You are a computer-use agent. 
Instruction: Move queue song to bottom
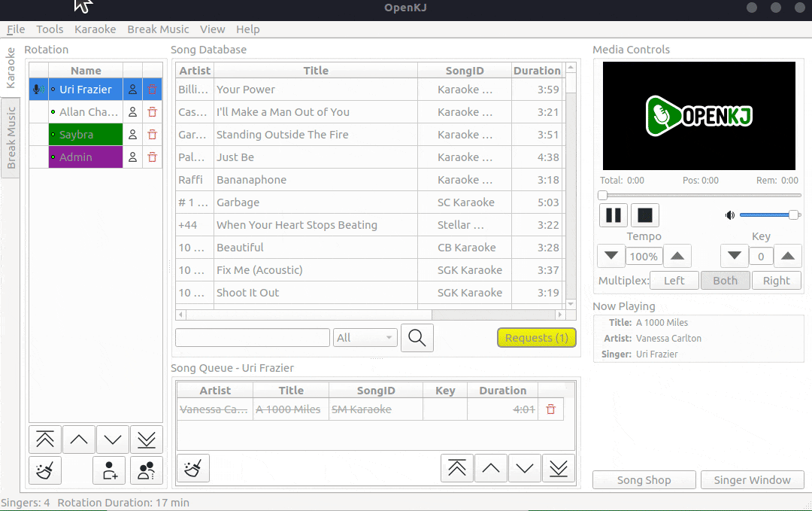pos(558,468)
